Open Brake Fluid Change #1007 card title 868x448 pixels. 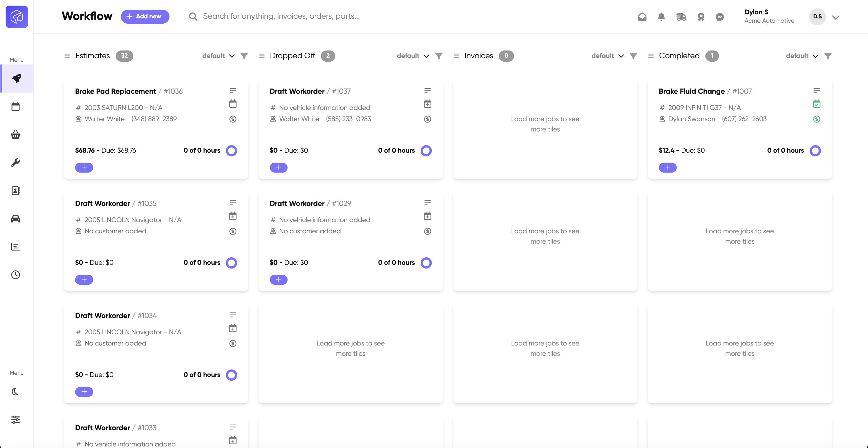click(x=705, y=91)
